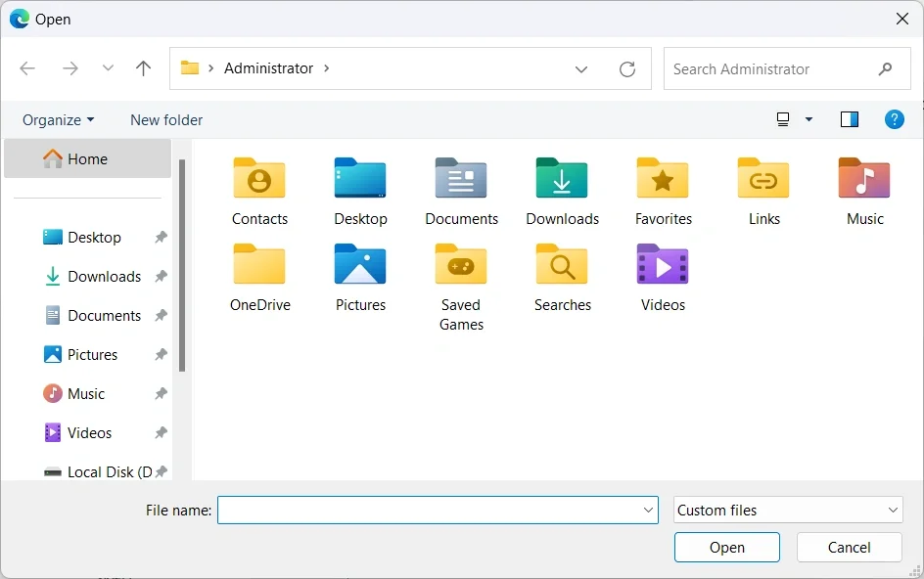Image resolution: width=924 pixels, height=579 pixels.
Task: Click the pin next to sidebar Pictures
Action: 161,354
